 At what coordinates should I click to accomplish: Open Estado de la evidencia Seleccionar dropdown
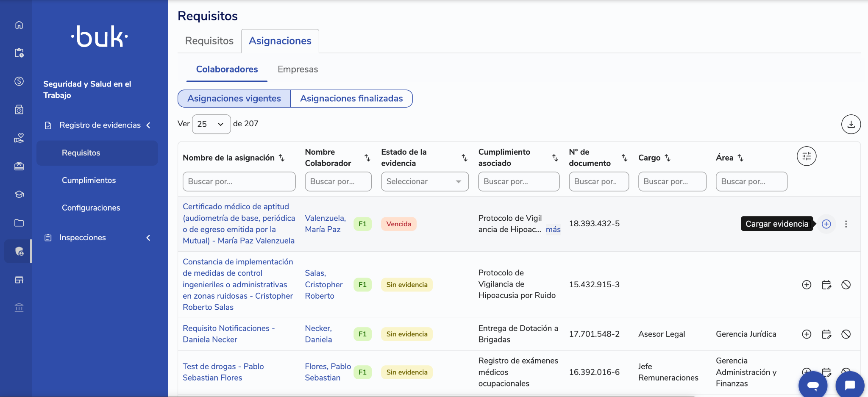click(425, 181)
